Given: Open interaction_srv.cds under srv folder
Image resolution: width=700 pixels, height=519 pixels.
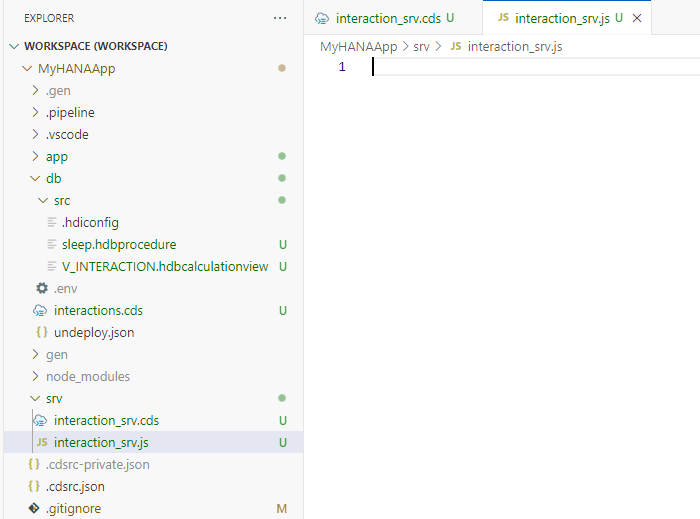Looking at the screenshot, I should [x=106, y=420].
